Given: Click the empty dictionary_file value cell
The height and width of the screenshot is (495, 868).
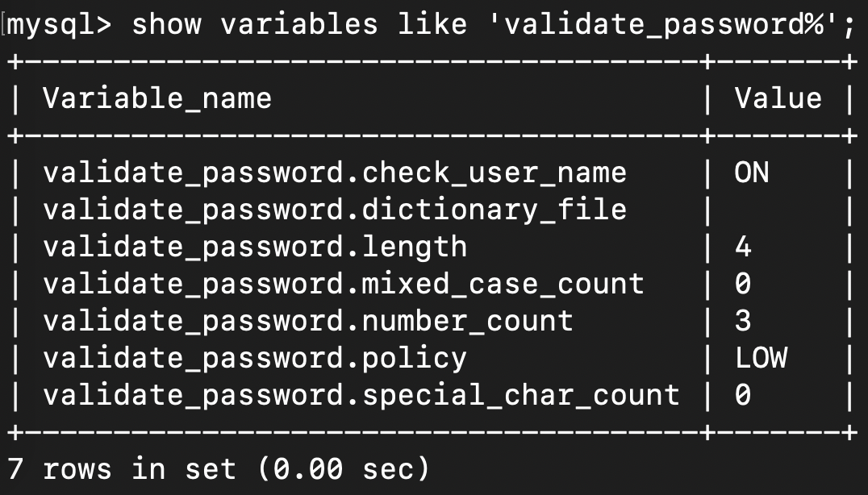Looking at the screenshot, I should click(778, 210).
